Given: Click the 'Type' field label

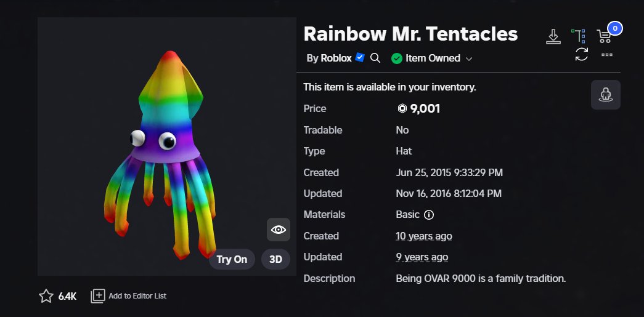Looking at the screenshot, I should point(314,151).
